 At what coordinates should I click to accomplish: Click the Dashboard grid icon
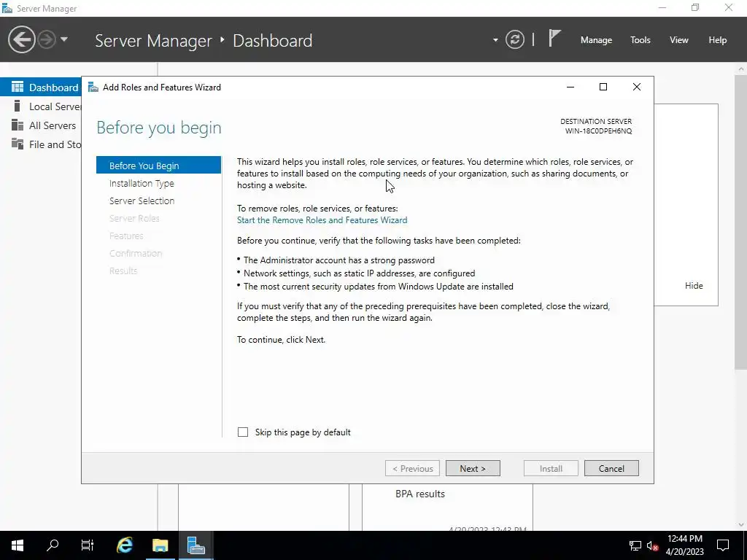tap(18, 87)
